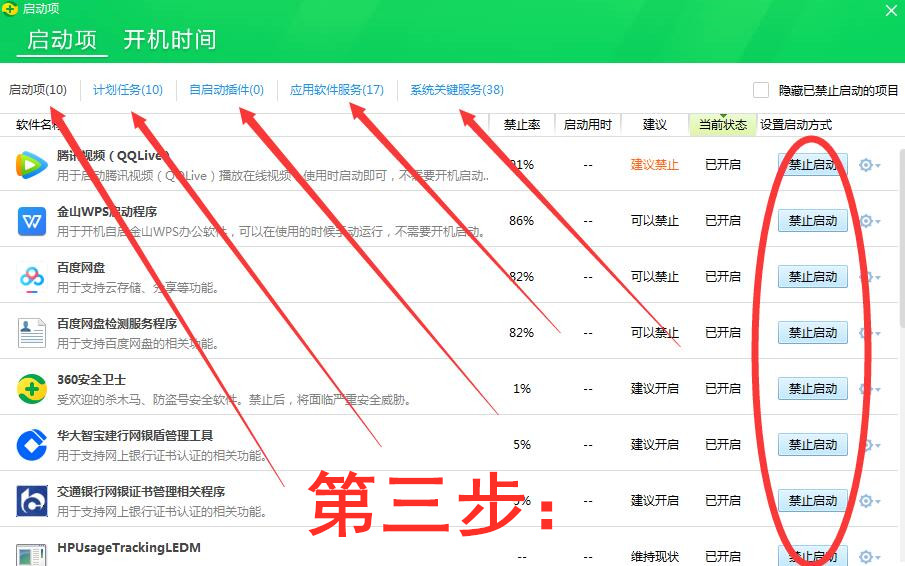This screenshot has height=566, width=905.
Task: Sort by the 启动用时 column header
Action: (x=588, y=125)
